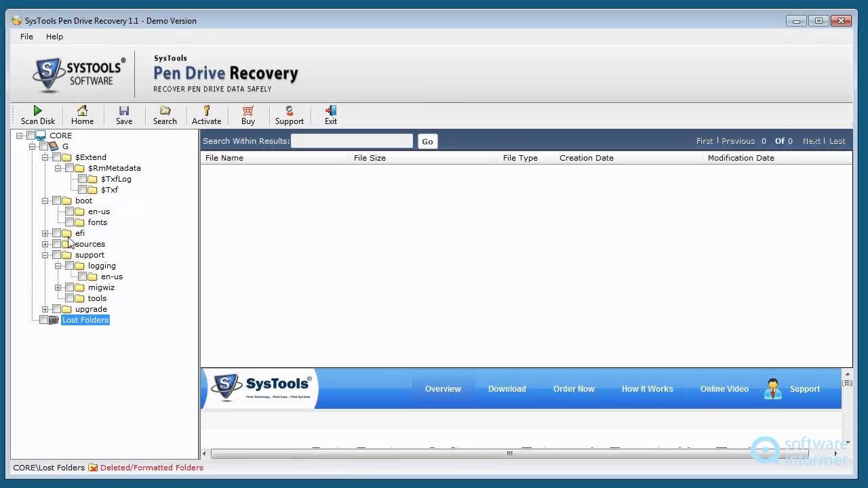The height and width of the screenshot is (488, 868).
Task: Collapse the CORE tree node
Action: (20, 136)
